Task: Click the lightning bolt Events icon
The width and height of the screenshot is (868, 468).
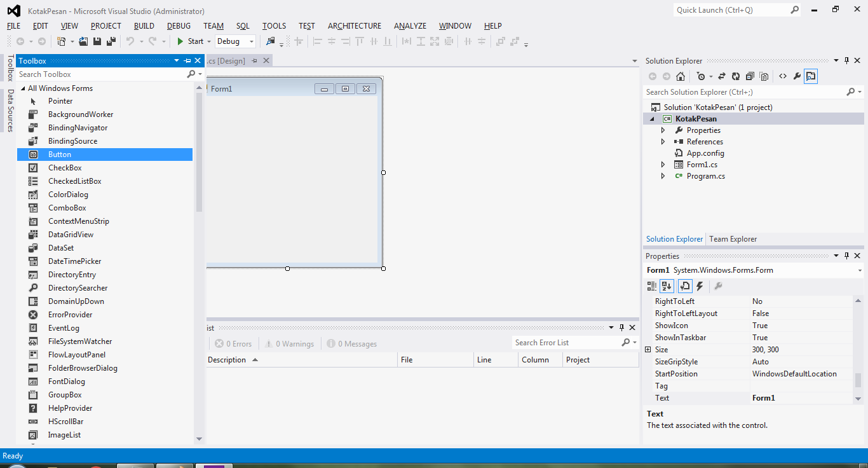Action: point(700,286)
